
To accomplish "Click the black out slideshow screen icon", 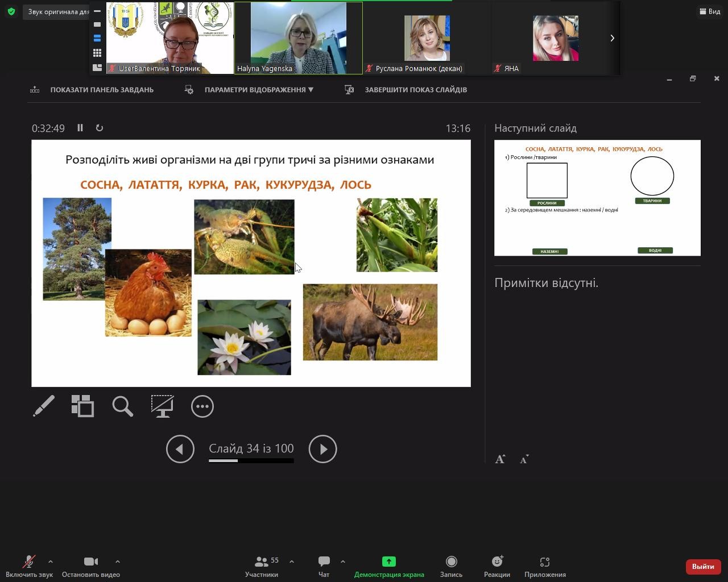I will (162, 406).
